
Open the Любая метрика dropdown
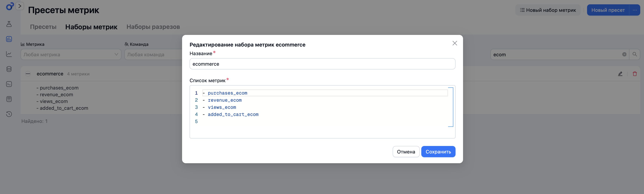coord(71,54)
